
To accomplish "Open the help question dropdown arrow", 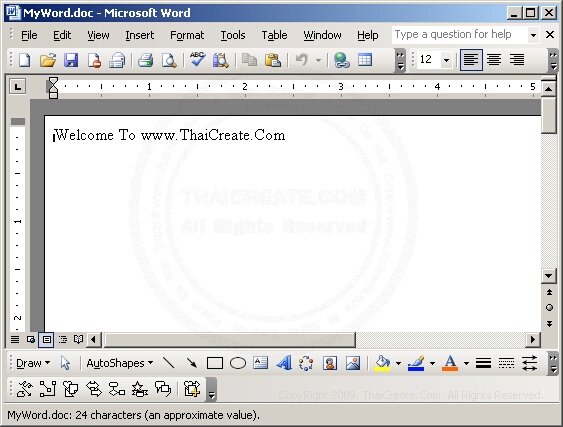I will 533,35.
